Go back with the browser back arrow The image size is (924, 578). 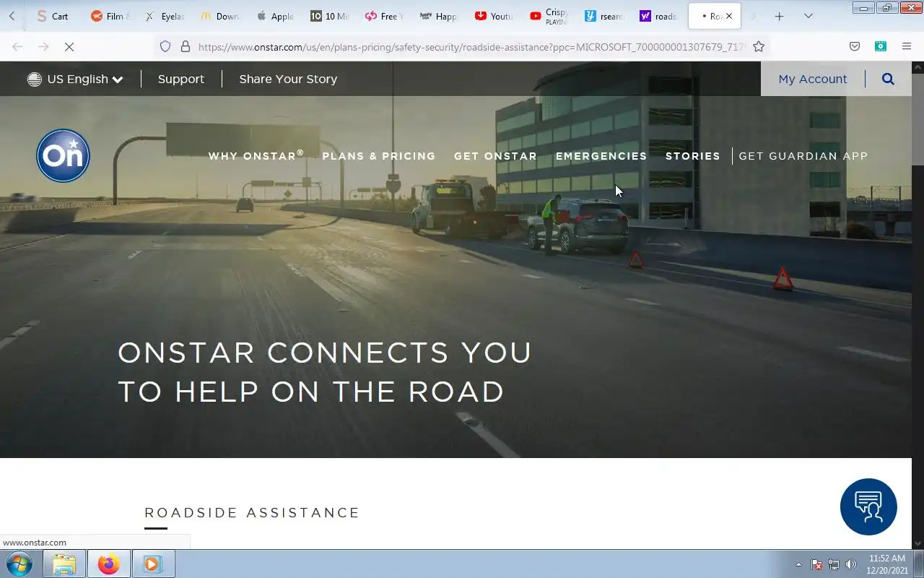17,46
